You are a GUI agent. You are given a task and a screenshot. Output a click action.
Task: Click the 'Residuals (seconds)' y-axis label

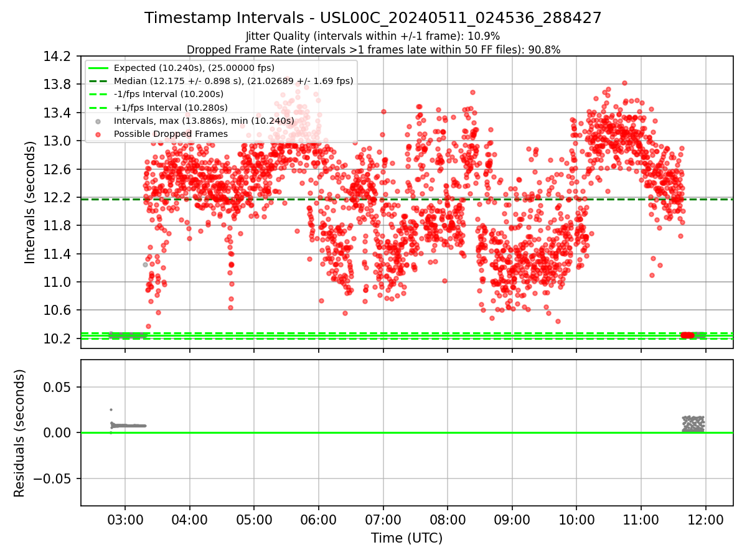point(19,433)
